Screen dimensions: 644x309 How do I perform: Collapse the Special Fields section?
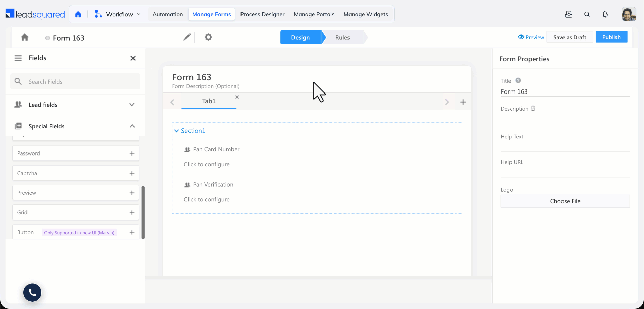coord(75,126)
